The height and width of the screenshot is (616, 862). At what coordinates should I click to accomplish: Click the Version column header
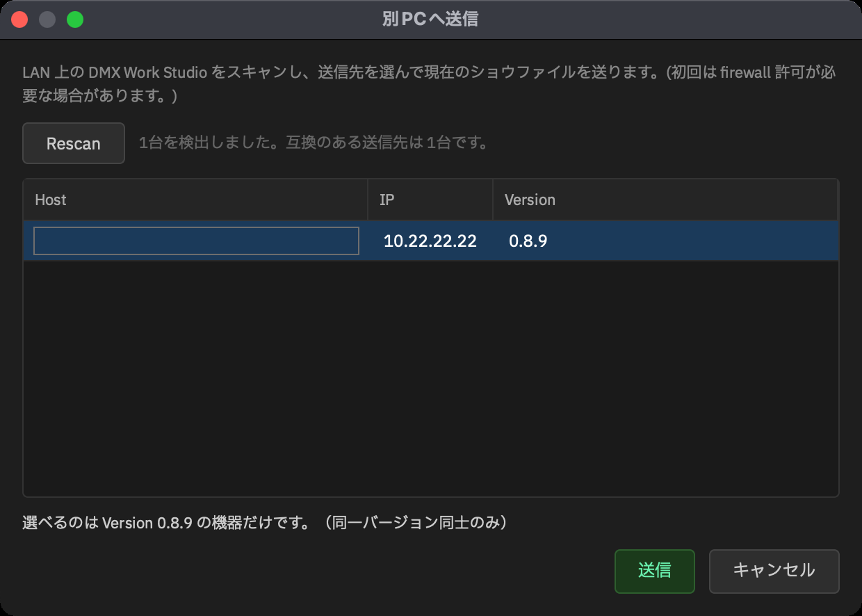tap(665, 200)
